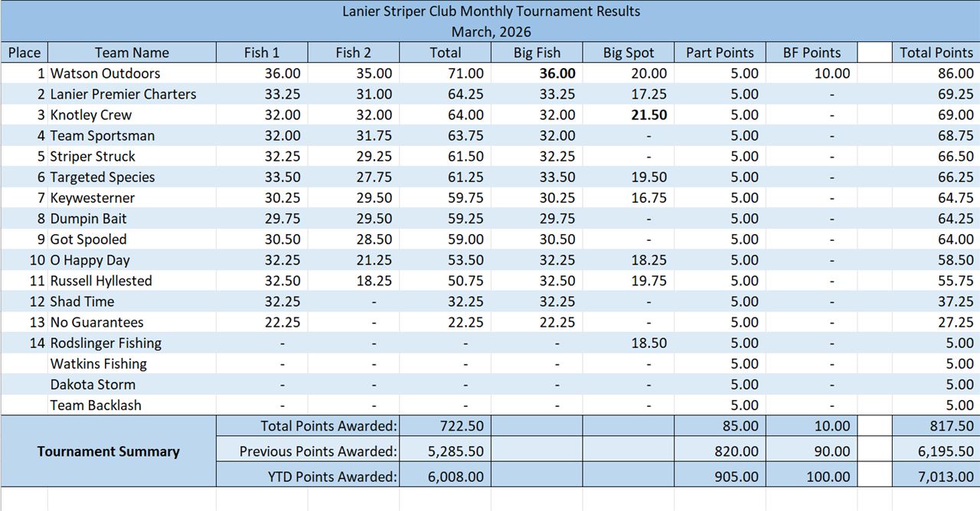Click Lanier Premier Charters' 69.25 Total Points cell
980x511 pixels.
[955, 94]
